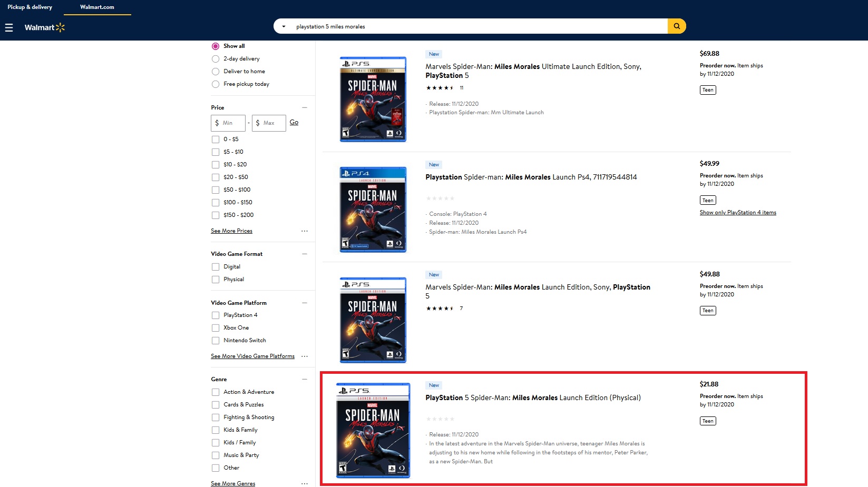Check the Action & Adventure genre box
This screenshot has width=868, height=487.
216,392
